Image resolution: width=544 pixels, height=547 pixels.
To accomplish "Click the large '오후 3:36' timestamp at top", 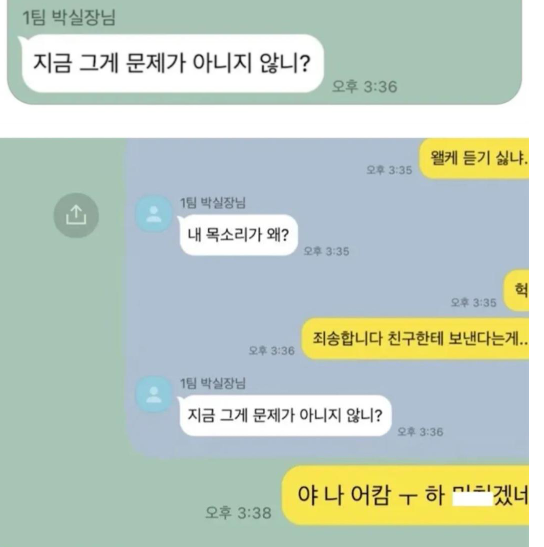I will (365, 87).
